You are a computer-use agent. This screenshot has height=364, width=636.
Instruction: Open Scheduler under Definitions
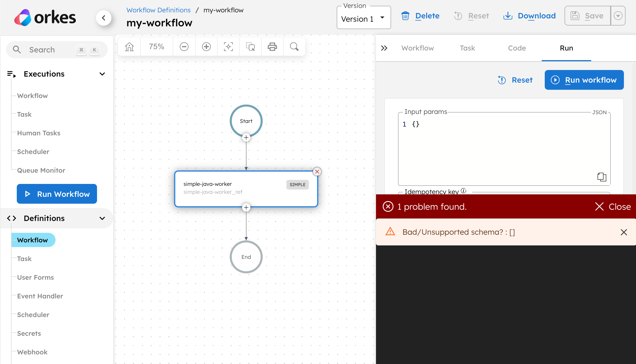tap(33, 315)
